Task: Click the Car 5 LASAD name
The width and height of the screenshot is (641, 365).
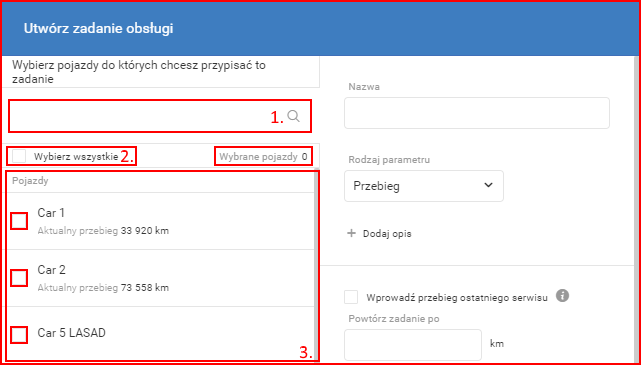Action: 72,333
